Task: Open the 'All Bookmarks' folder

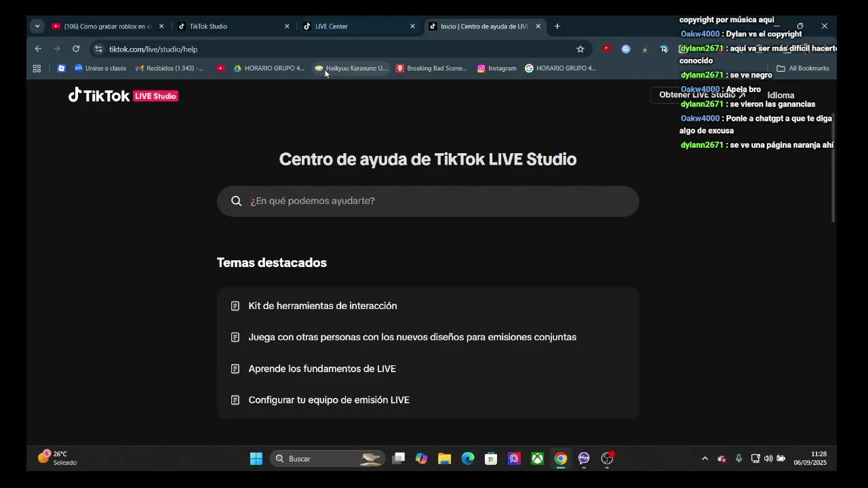Action: (x=803, y=68)
